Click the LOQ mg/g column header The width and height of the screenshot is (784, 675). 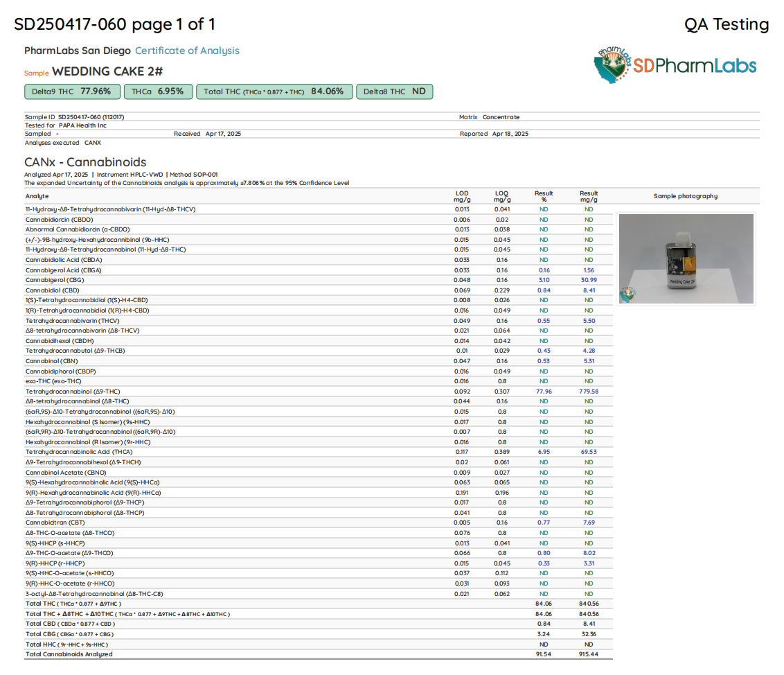click(x=502, y=197)
